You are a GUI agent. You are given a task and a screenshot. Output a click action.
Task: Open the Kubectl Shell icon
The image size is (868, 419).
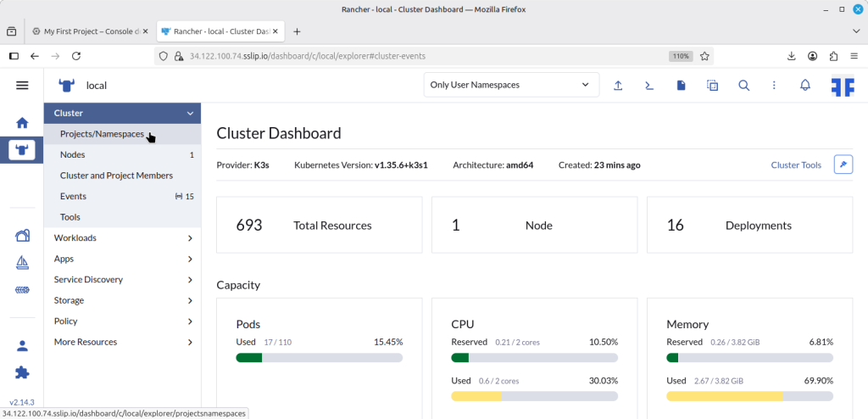tap(649, 86)
